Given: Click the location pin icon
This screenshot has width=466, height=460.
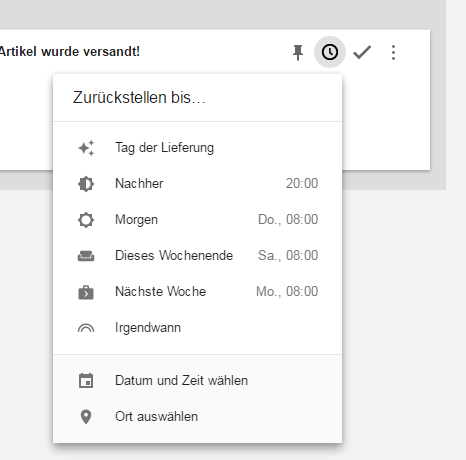Looking at the screenshot, I should coord(86,417).
